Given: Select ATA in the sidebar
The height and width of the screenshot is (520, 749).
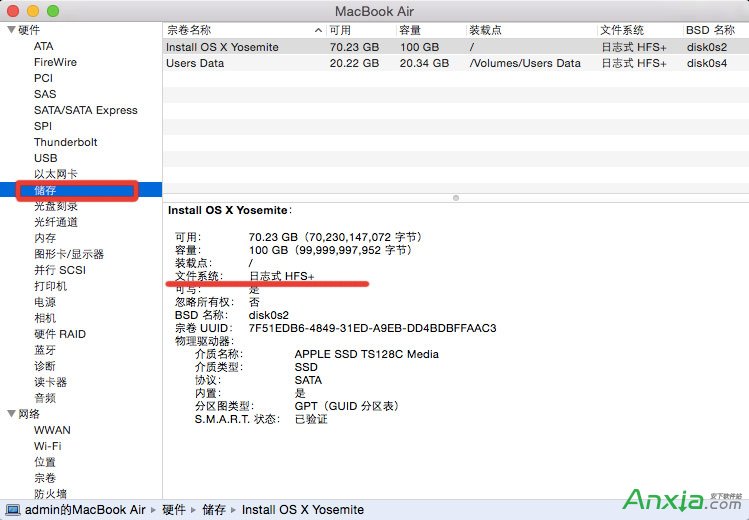Looking at the screenshot, I should click(43, 46).
